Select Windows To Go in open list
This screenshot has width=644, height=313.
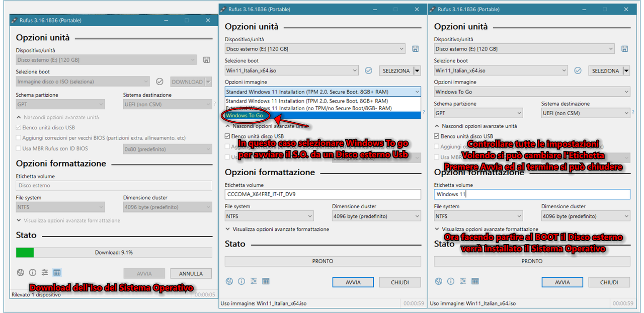pos(323,115)
